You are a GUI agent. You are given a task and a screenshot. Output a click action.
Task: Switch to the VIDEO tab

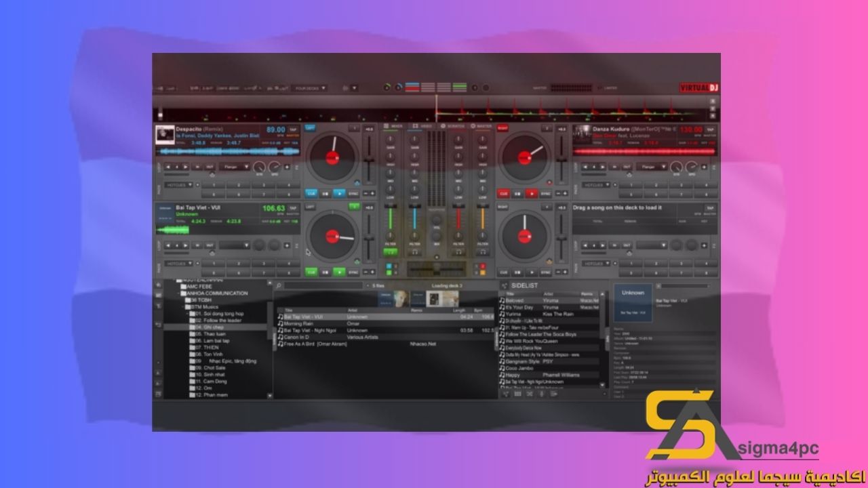(423, 126)
